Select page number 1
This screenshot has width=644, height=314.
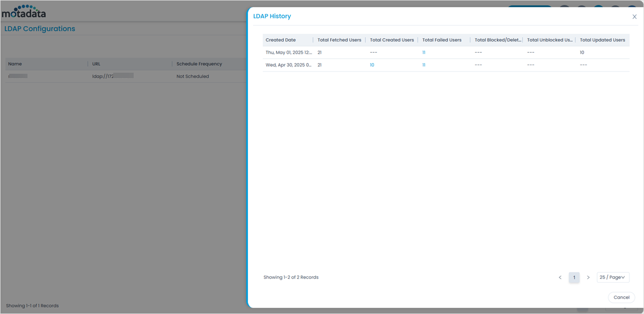pyautogui.click(x=574, y=277)
